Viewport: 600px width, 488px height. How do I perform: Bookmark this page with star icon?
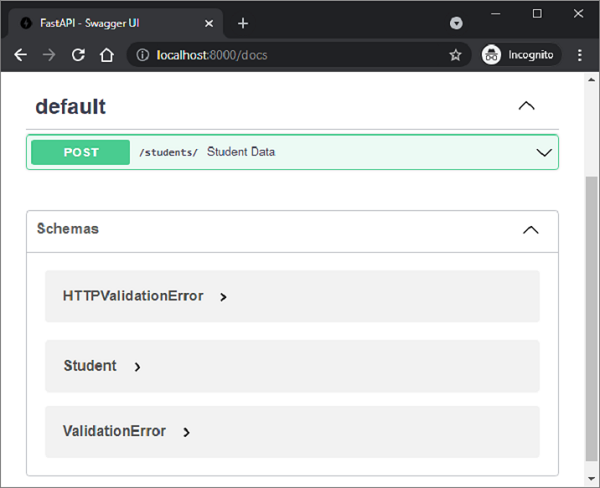pos(455,55)
